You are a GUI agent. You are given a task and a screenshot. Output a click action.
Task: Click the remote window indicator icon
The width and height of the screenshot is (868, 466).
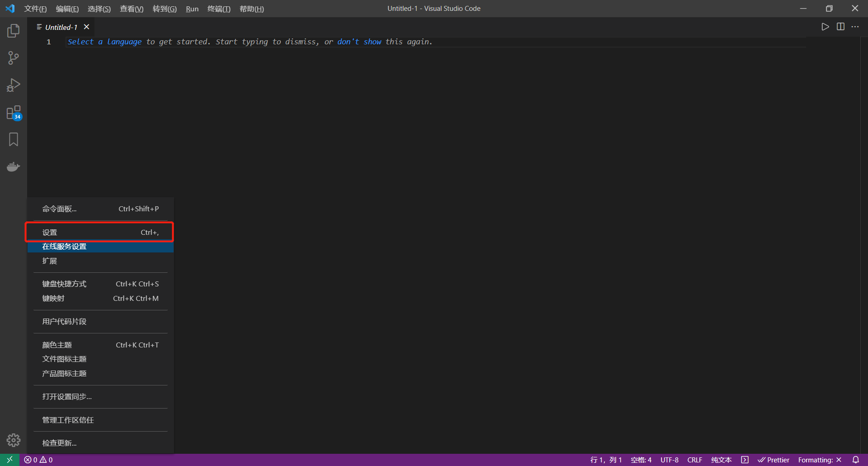coord(9,460)
